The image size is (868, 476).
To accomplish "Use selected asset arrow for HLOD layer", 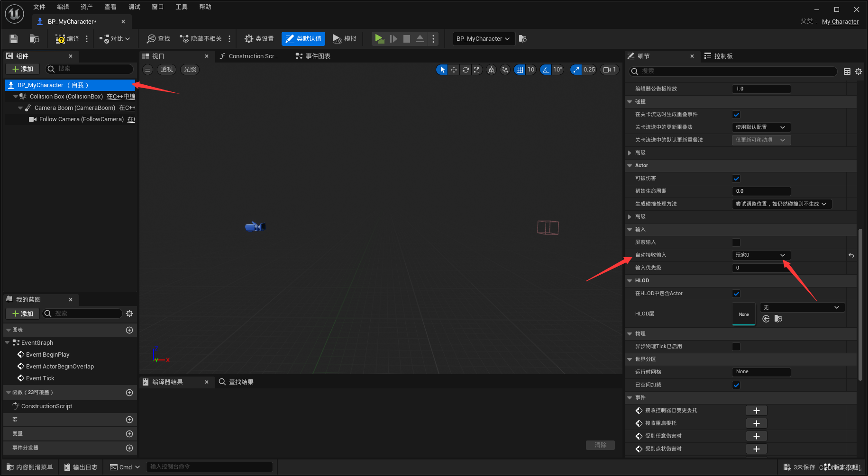I will coord(766,319).
